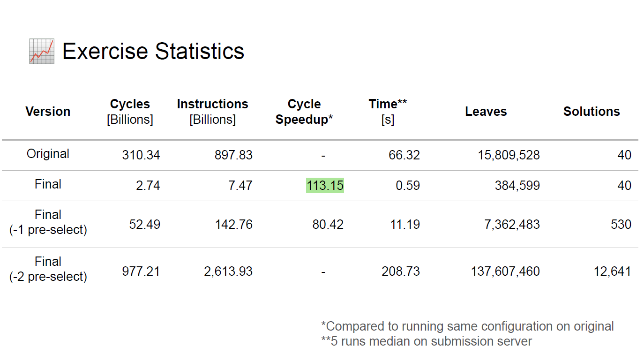Click the Final (-1 pre-select) row label
This screenshot has width=644, height=362.
coord(48,222)
